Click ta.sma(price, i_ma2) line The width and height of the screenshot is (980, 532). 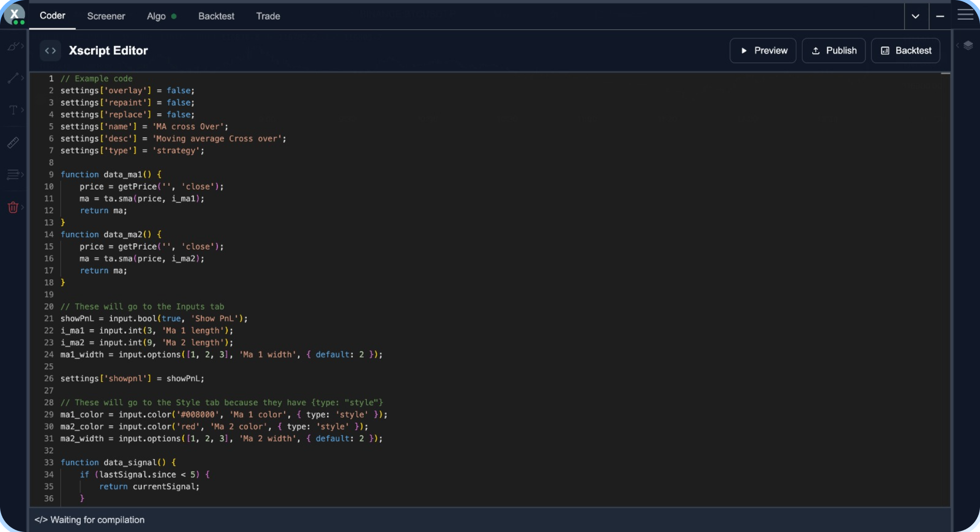pyautogui.click(x=142, y=259)
